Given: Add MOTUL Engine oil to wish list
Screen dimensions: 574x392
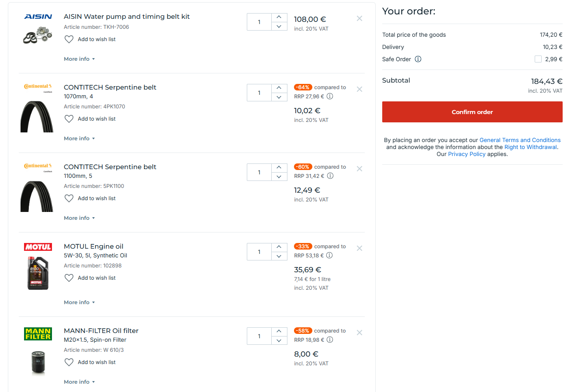Looking at the screenshot, I should pyautogui.click(x=97, y=278).
